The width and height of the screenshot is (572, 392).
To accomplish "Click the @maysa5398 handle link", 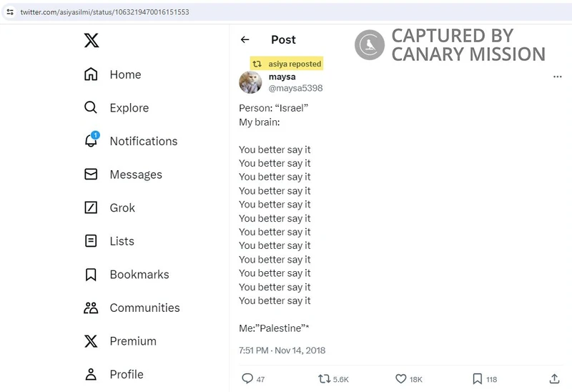I will [295, 88].
